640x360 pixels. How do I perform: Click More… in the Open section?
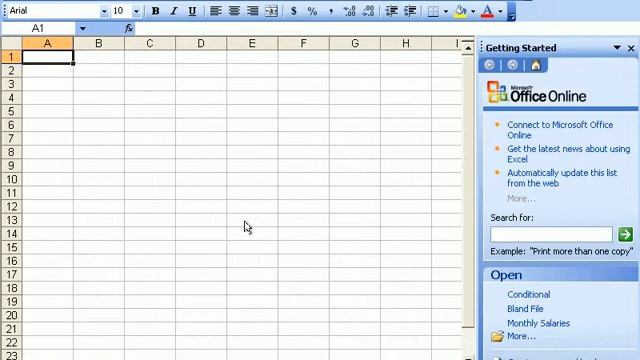(521, 336)
